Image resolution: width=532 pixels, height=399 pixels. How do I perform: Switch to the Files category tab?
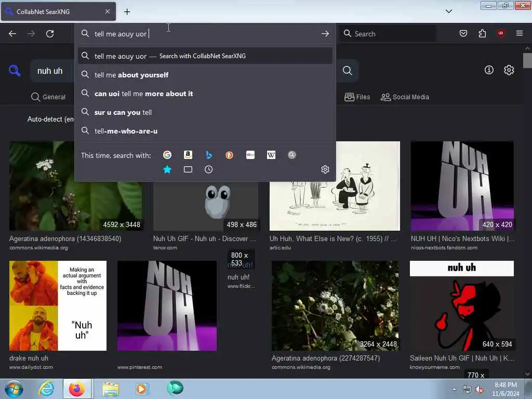[357, 97]
